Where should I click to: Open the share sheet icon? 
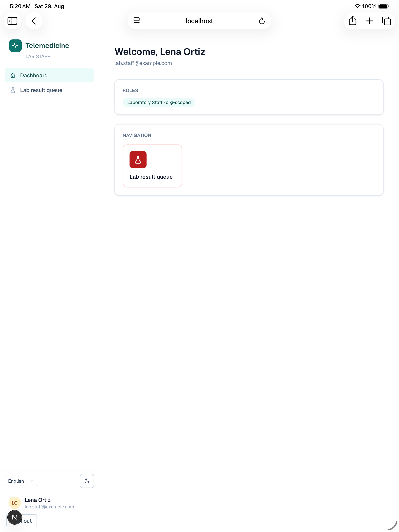[x=352, y=21]
